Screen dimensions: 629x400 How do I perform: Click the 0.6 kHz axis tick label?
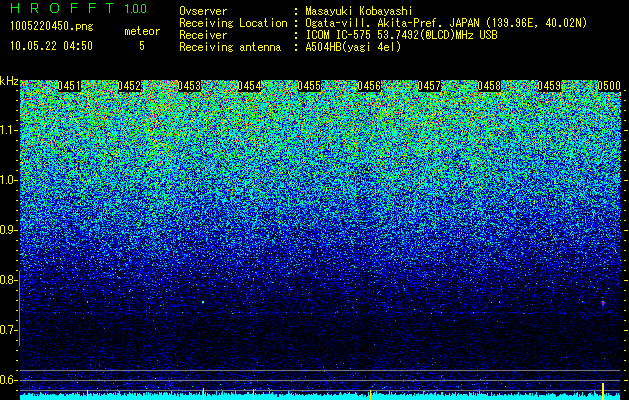pyautogui.click(x=8, y=380)
